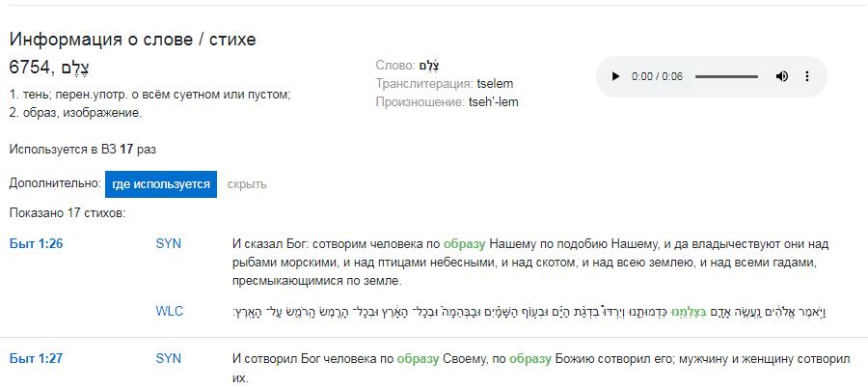Image resolution: width=868 pixels, height=389 pixels.
Task: Click the transliteration value 'tselem'
Action: [x=495, y=84]
